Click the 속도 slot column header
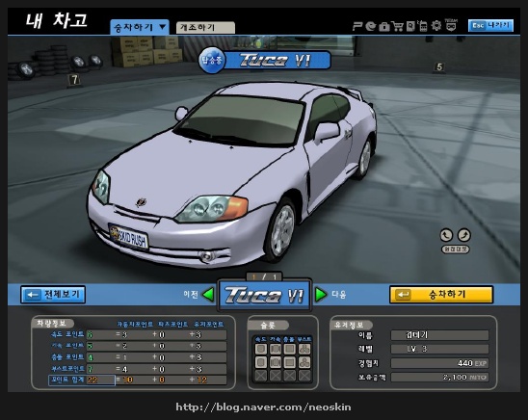This screenshot has height=420, width=528. point(261,339)
